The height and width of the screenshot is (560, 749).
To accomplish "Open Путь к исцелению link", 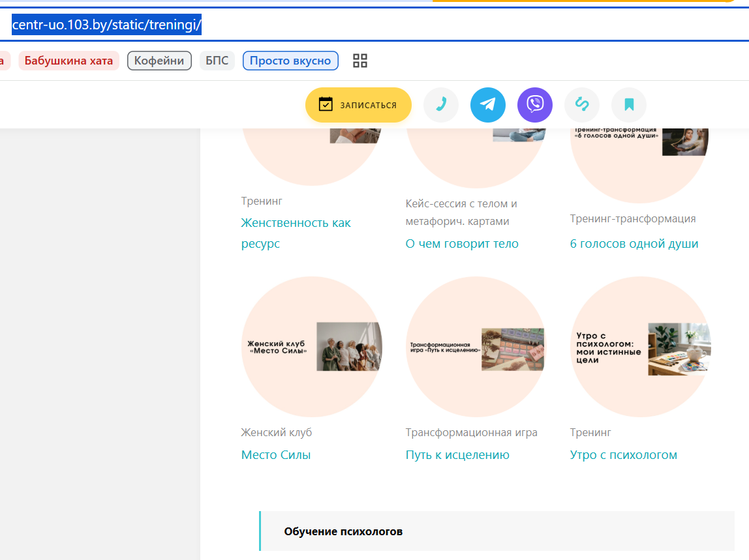I will tap(457, 455).
